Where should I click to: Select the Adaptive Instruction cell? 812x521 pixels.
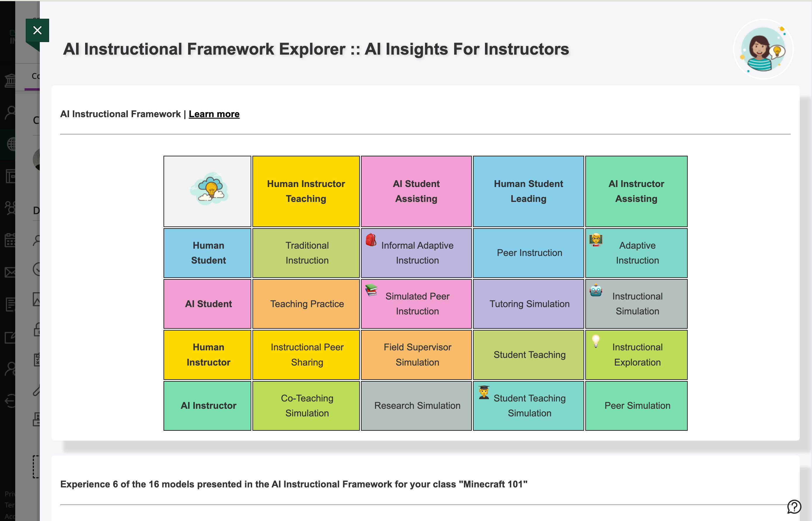coord(637,253)
